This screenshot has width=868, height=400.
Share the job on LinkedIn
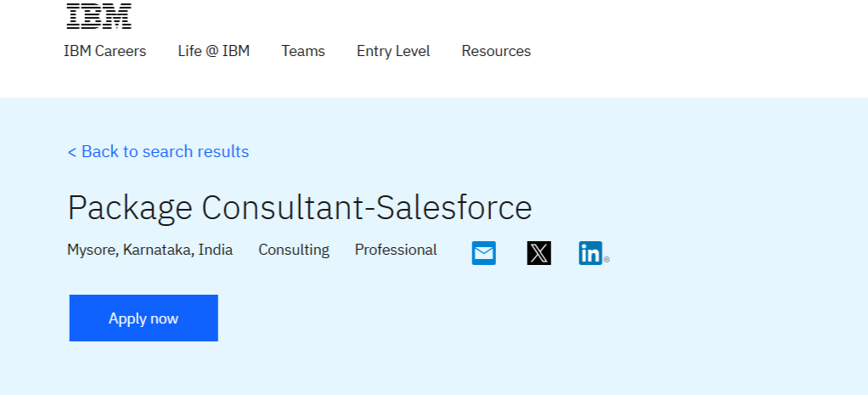coord(590,253)
